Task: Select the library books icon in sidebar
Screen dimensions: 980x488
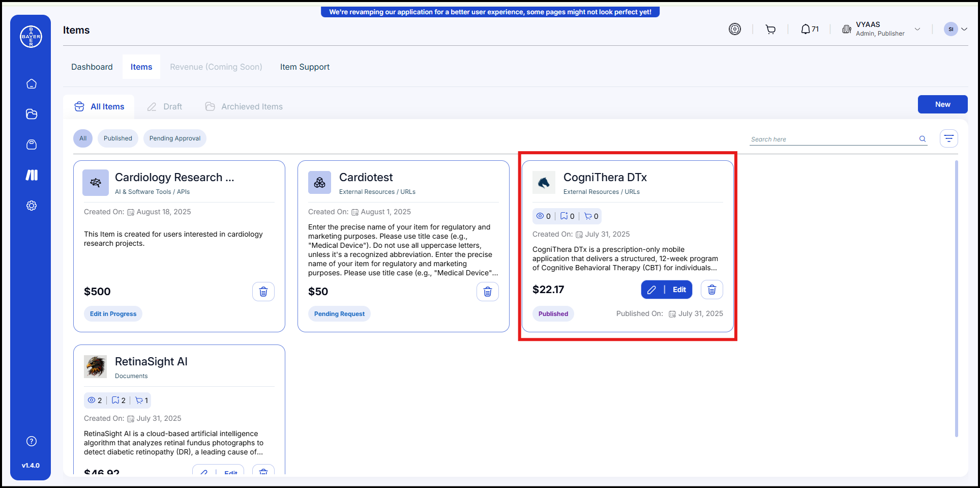Action: pyautogui.click(x=32, y=175)
